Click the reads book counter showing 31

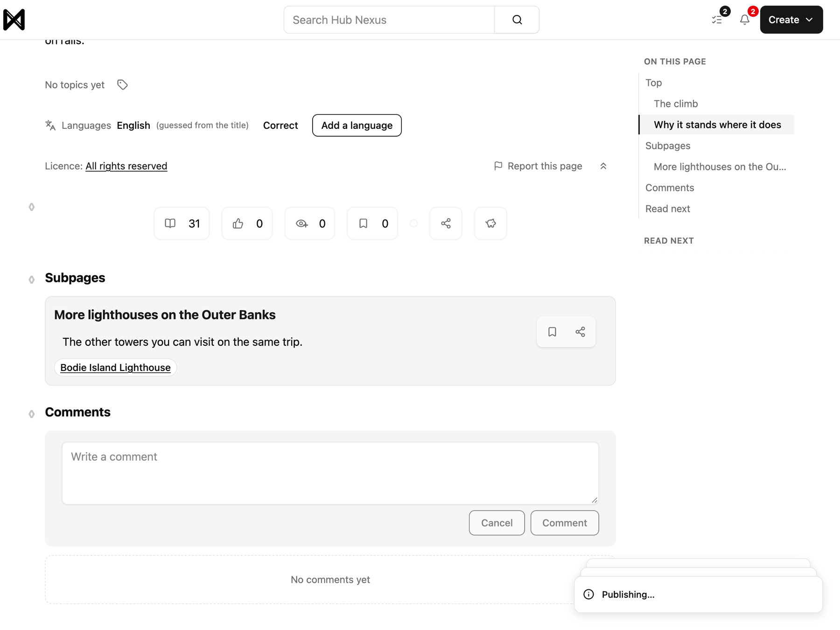(182, 224)
